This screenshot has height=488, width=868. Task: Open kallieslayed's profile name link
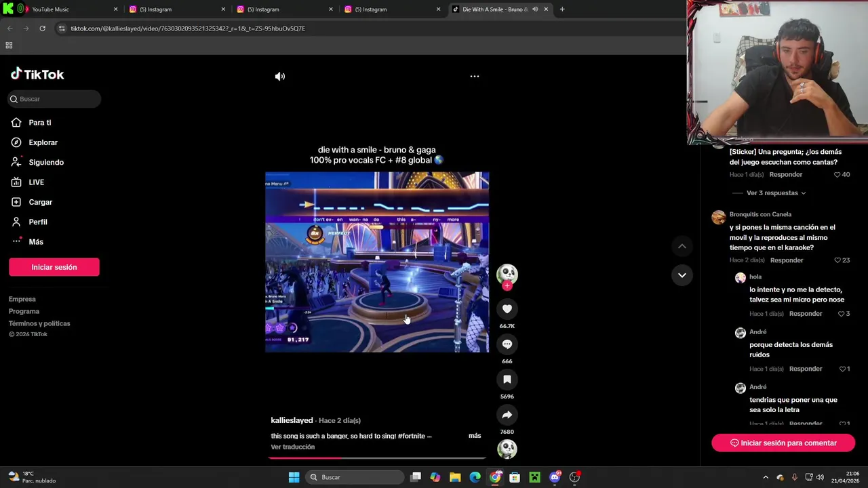pyautogui.click(x=292, y=420)
